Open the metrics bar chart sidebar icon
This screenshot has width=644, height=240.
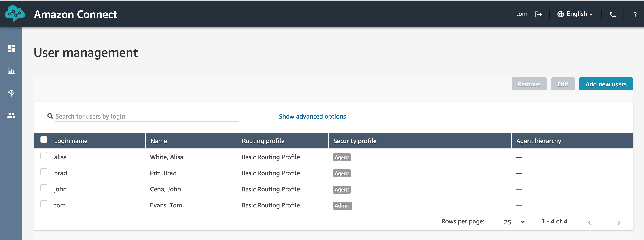point(11,71)
